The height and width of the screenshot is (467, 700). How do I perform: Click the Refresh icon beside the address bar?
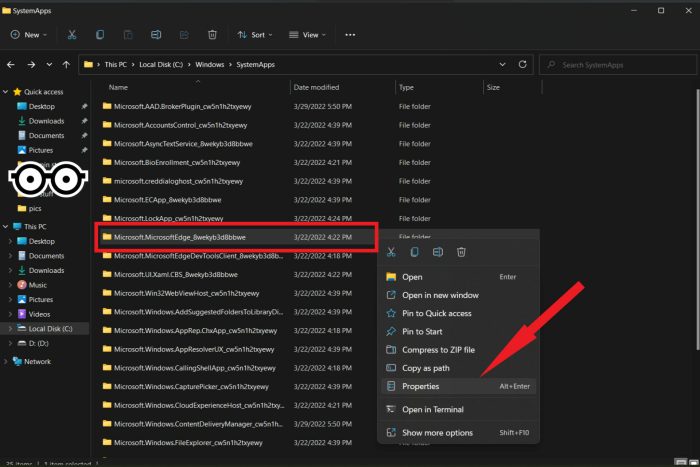(x=522, y=64)
